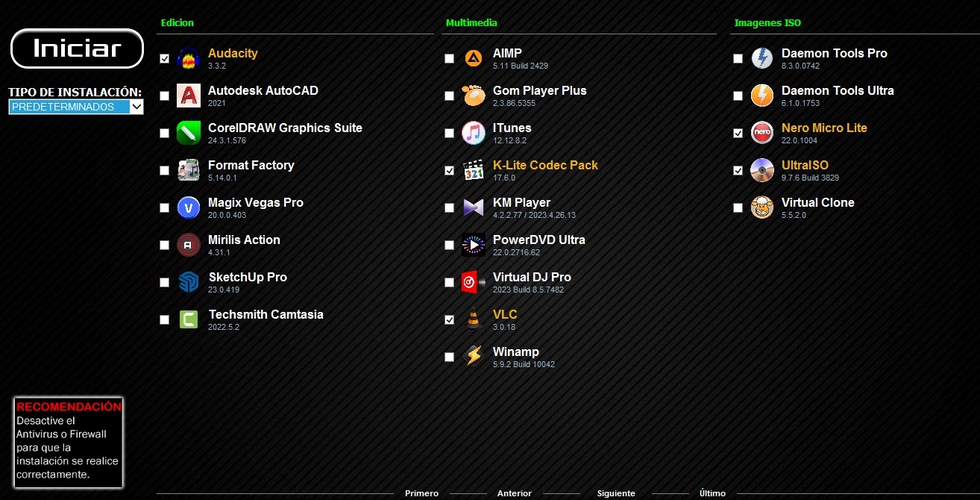Check the Virtual Clone checkbox
Viewport: 980px width, 500px height.
pos(738,208)
